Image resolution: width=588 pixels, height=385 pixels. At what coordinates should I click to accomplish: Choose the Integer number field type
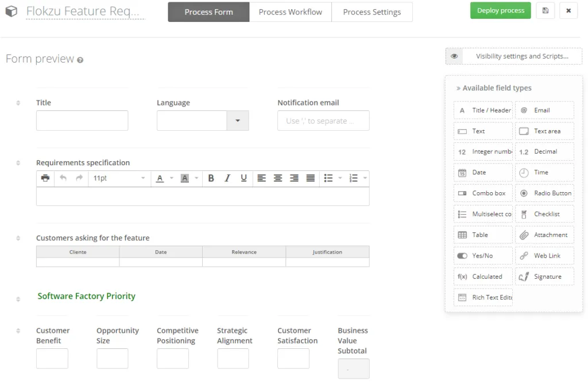click(x=483, y=152)
